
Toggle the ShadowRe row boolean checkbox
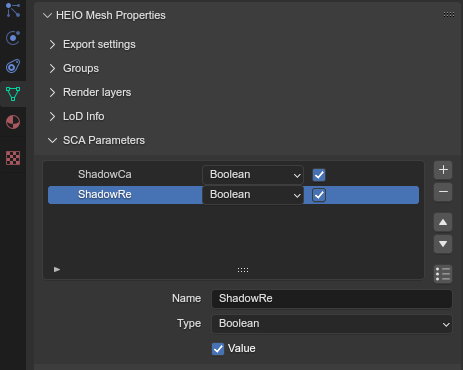pyautogui.click(x=319, y=195)
